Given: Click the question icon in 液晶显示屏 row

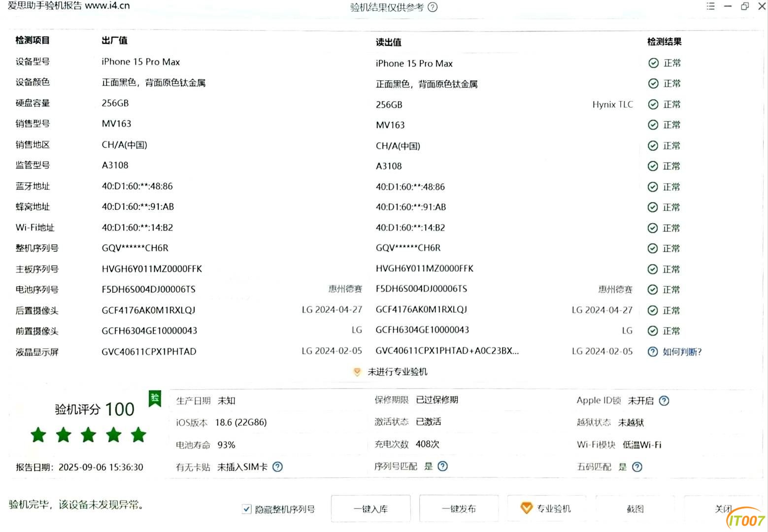Looking at the screenshot, I should point(653,352).
